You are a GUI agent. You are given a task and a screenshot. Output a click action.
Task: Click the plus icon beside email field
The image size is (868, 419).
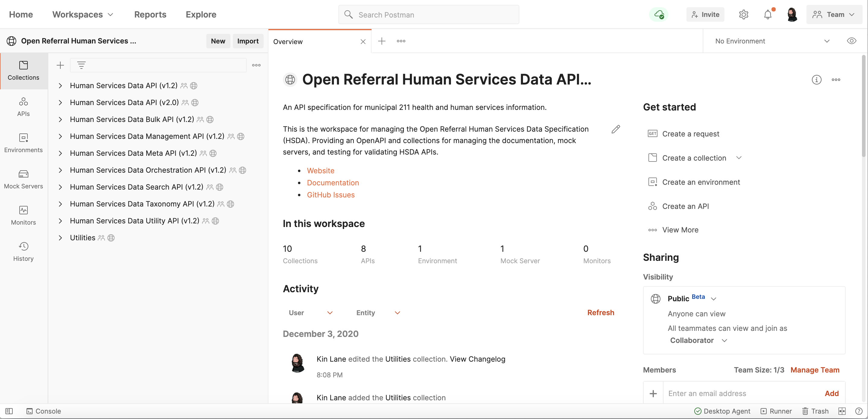pos(653,393)
